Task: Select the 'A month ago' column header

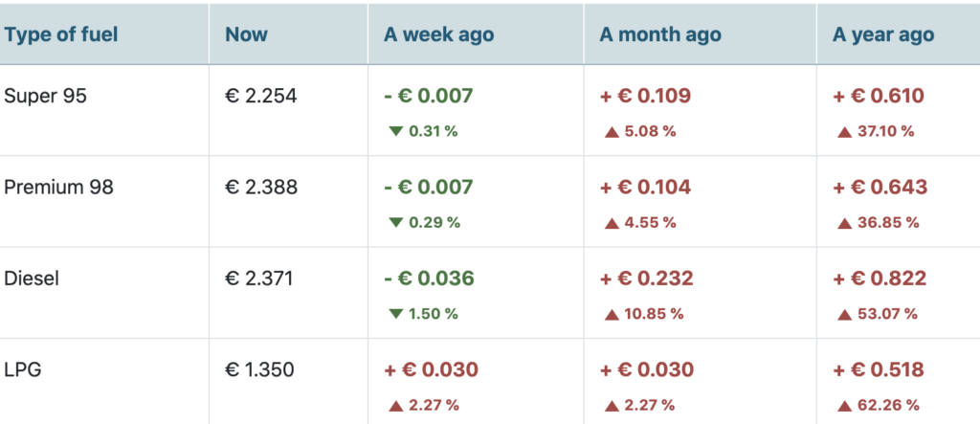Action: click(x=660, y=35)
